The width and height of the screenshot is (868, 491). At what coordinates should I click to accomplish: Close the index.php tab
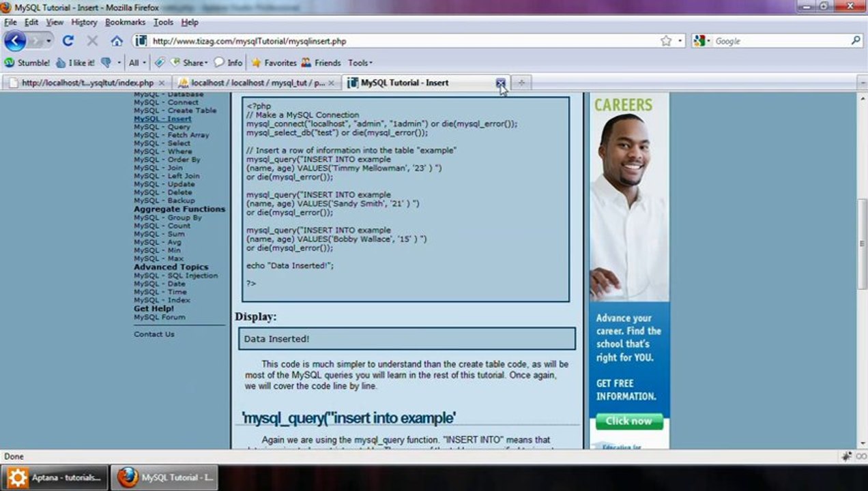click(161, 83)
